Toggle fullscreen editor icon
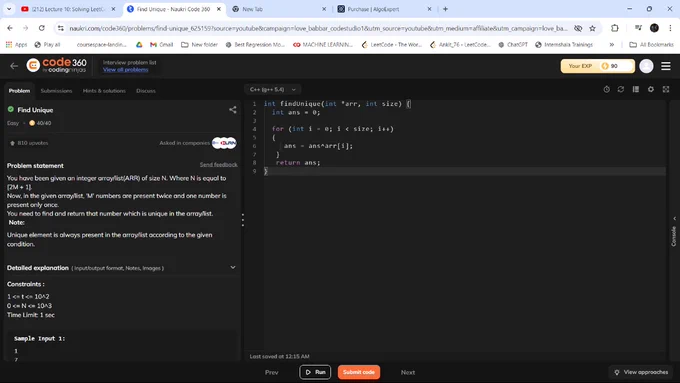Screen dimensions: 680x383 click(666, 89)
